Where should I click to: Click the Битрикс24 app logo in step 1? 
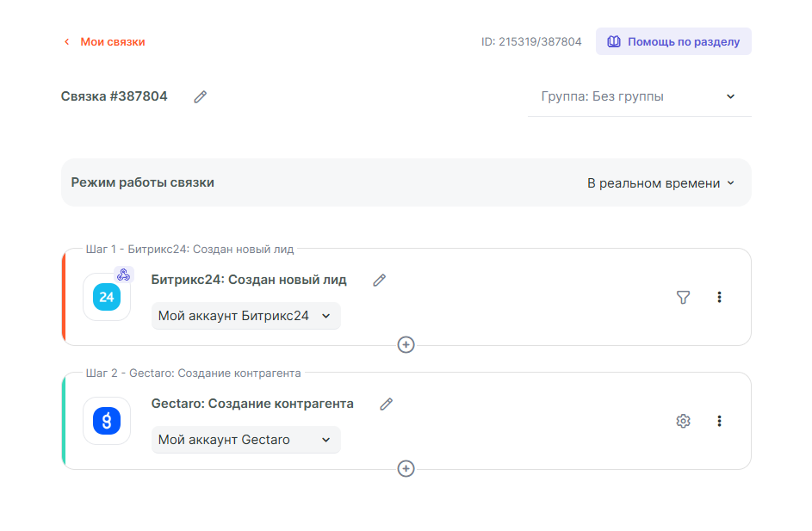(107, 298)
